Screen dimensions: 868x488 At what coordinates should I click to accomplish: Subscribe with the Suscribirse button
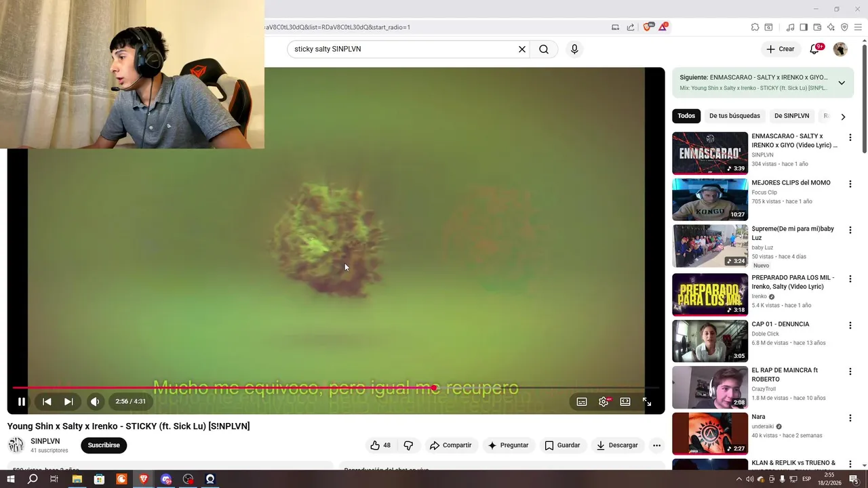[x=104, y=445]
